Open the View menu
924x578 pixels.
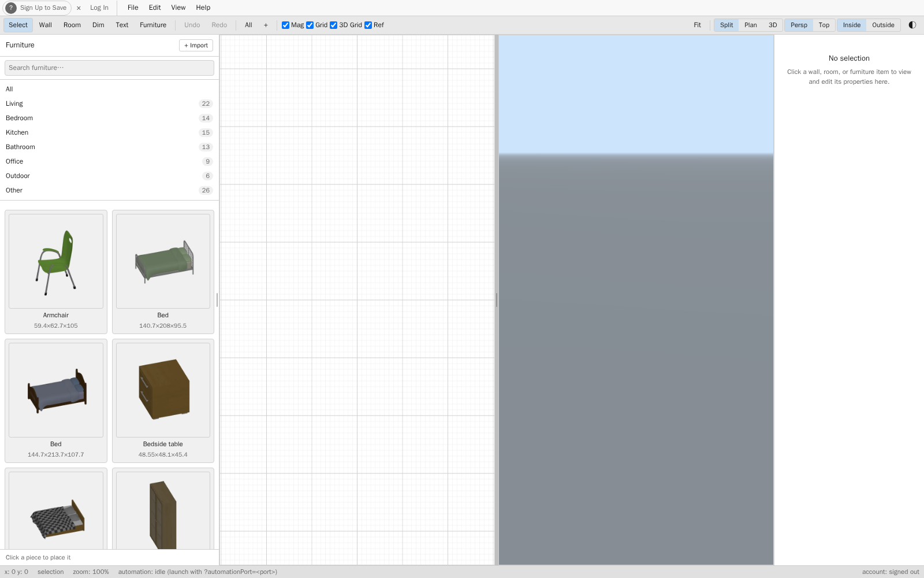(x=178, y=8)
